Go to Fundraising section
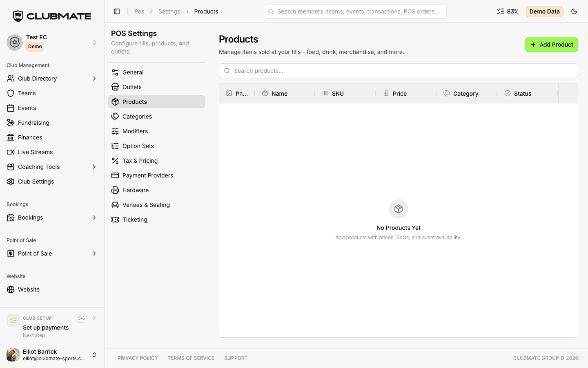 click(x=52, y=123)
